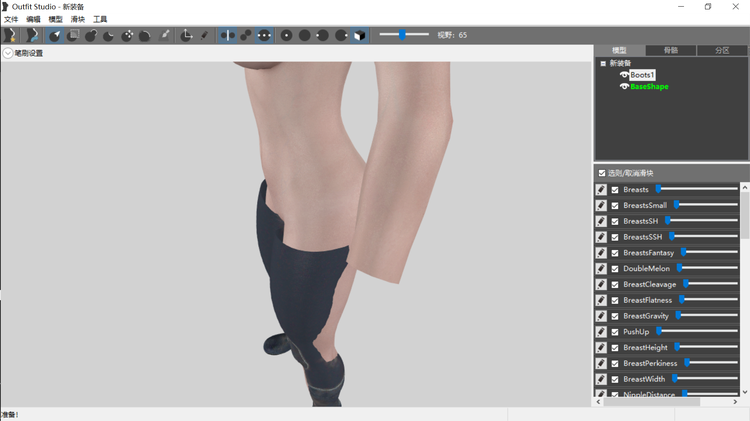Hide the BaseShape mesh eye icon

click(x=624, y=86)
